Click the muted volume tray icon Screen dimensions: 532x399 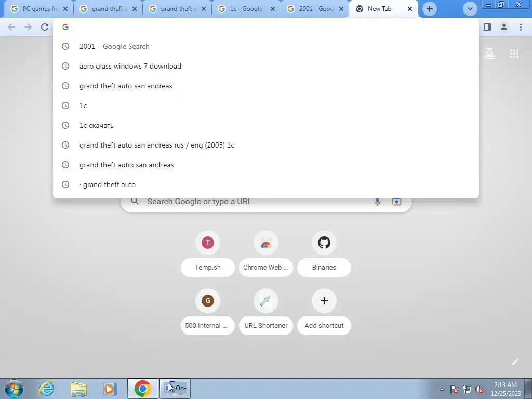[480, 389]
